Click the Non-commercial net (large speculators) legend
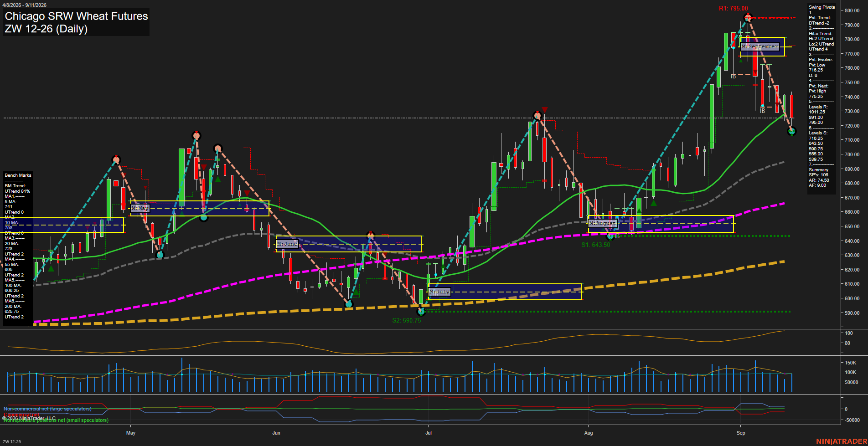The width and height of the screenshot is (868, 446). 47,409
